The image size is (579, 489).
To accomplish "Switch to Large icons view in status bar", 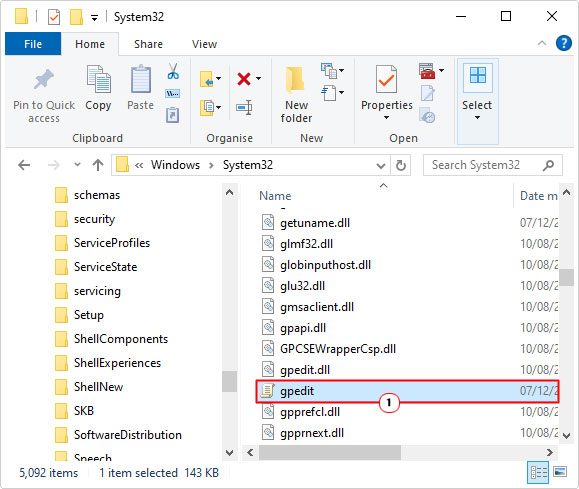I will click(560, 472).
